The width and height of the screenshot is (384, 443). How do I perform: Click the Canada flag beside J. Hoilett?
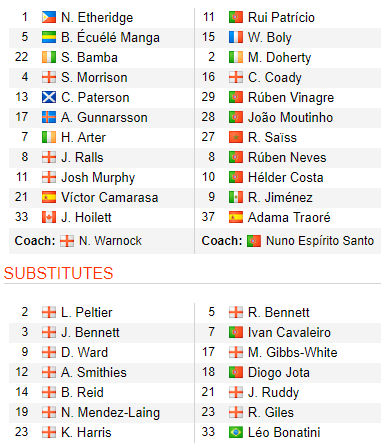[x=49, y=217]
